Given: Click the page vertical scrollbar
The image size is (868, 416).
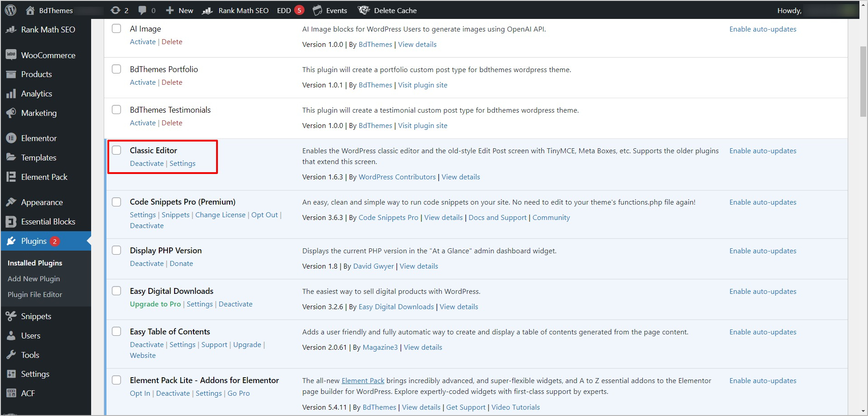Looking at the screenshot, I should (x=863, y=81).
